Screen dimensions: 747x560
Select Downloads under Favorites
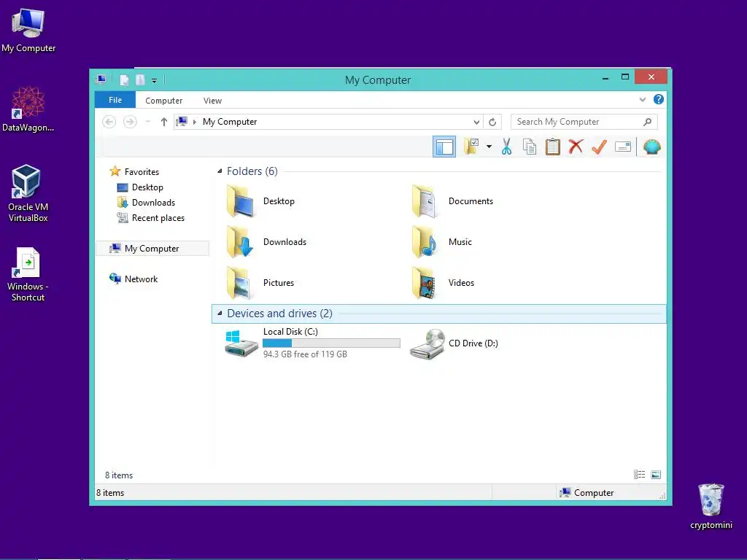(x=146, y=203)
